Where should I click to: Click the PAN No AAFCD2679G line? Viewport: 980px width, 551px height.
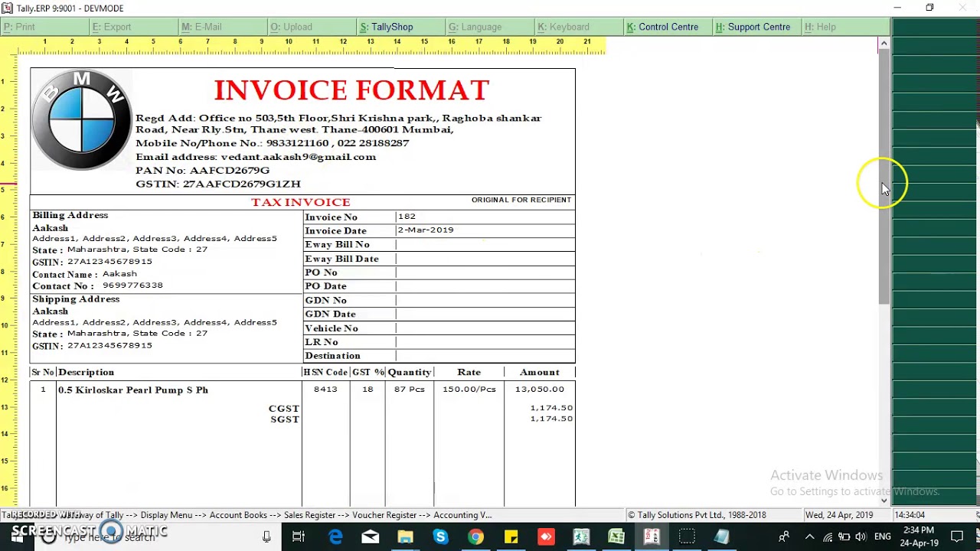tap(203, 170)
